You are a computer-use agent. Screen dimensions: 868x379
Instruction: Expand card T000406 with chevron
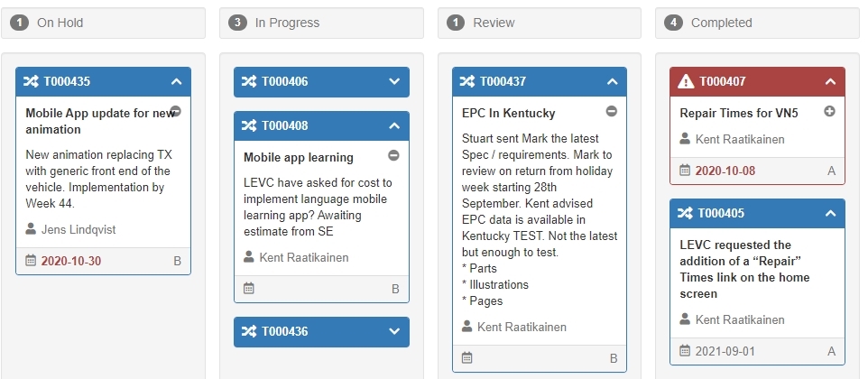click(x=393, y=81)
